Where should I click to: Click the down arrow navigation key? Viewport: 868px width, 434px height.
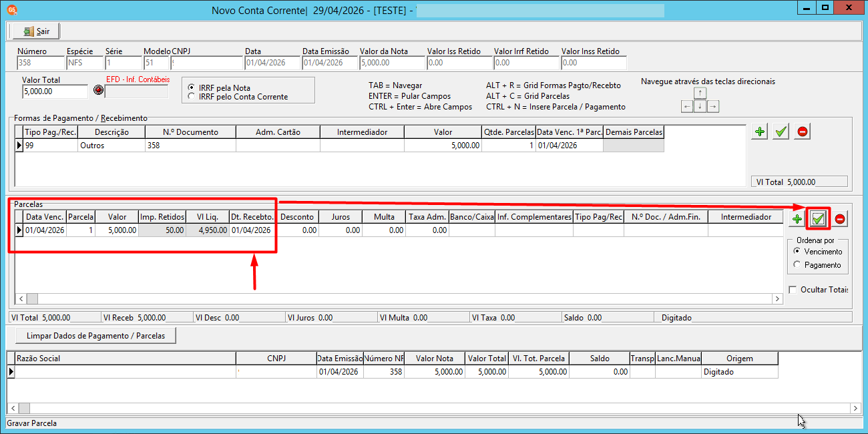tap(700, 106)
